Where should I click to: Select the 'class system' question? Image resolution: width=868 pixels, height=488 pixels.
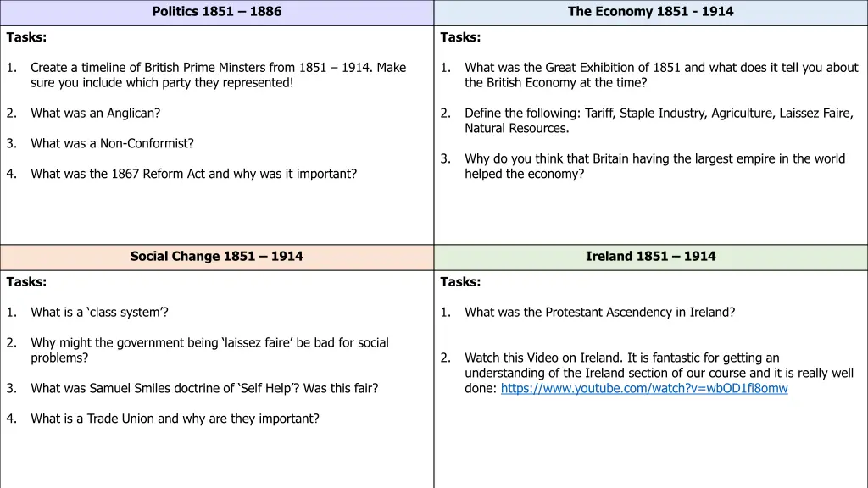point(99,313)
